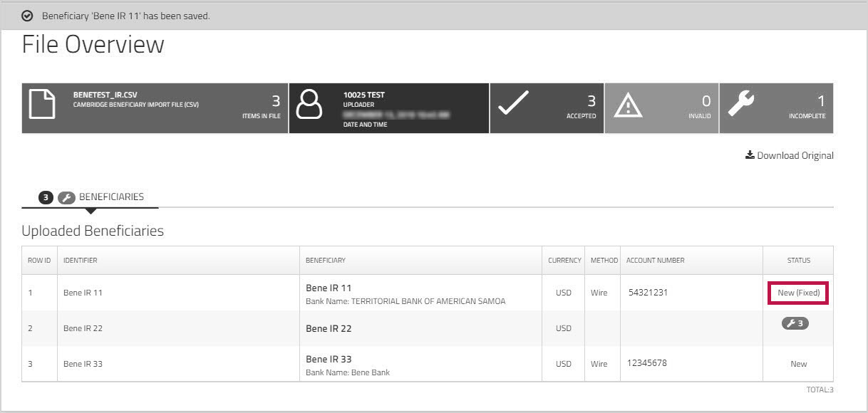Select beneficiary Bene IR 33 name
The image size is (868, 413).
[x=329, y=359]
